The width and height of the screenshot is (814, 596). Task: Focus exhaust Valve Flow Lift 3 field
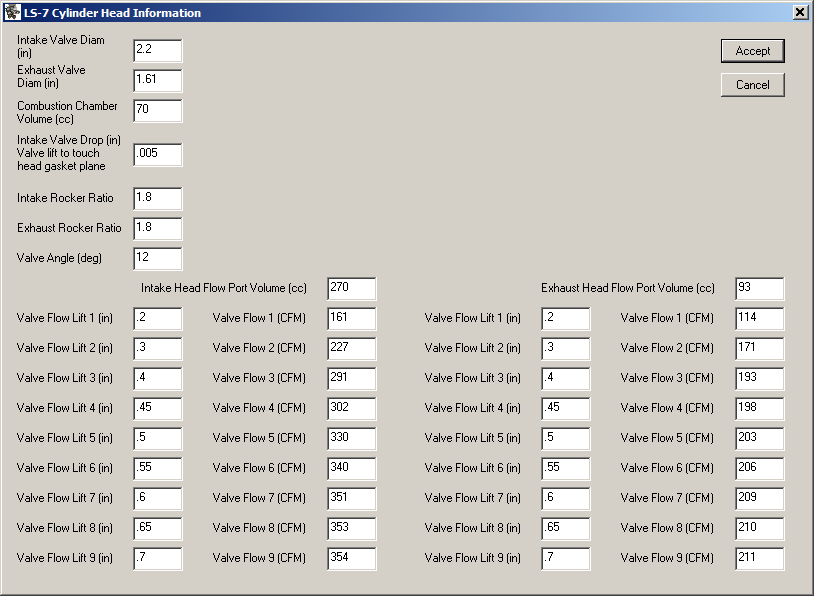tap(566, 378)
